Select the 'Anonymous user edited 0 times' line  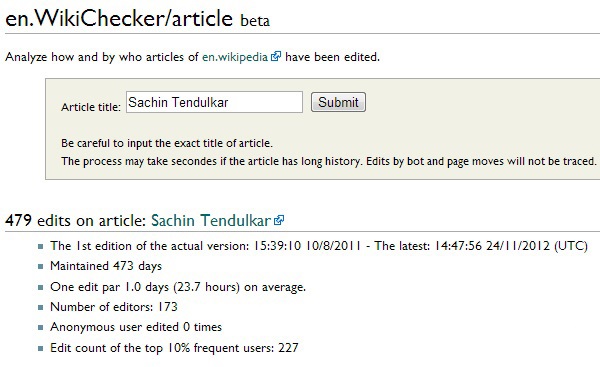[x=136, y=327]
